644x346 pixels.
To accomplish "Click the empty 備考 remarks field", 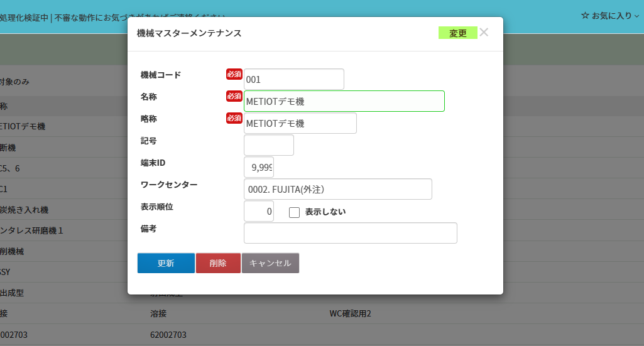I will point(350,233).
